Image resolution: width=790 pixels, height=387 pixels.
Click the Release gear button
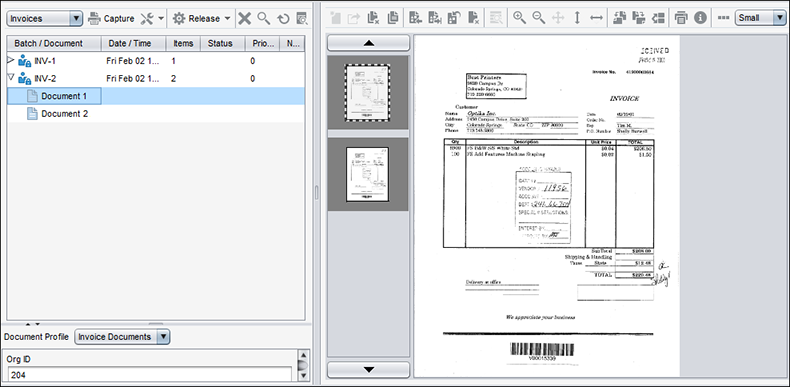[x=196, y=19]
